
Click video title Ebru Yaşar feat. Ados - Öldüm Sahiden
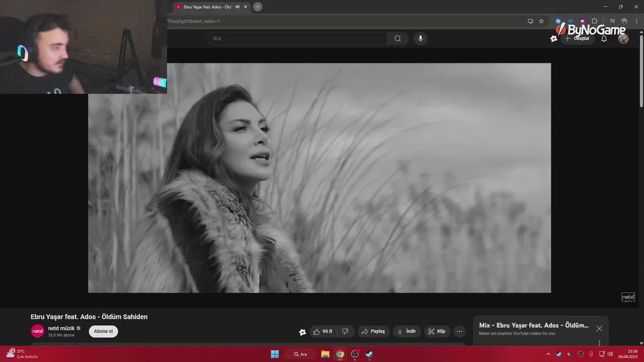coord(89,317)
